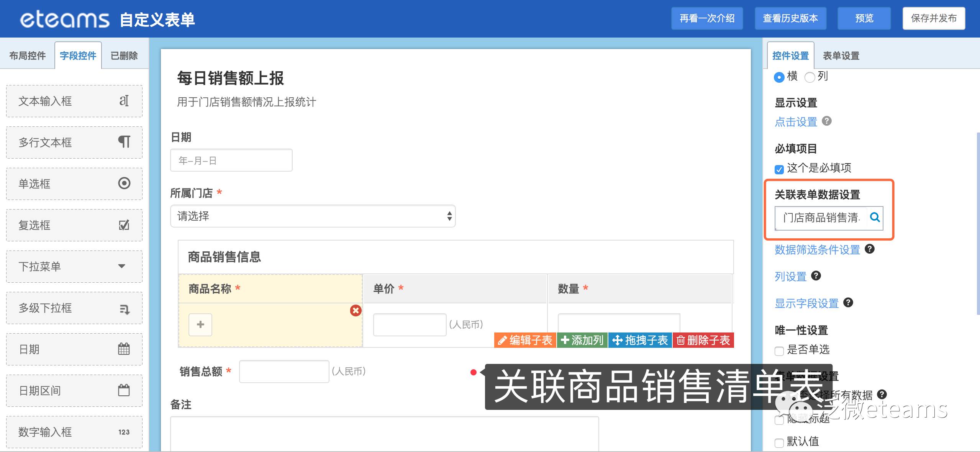Click question mark icon next to 列设置
The width and height of the screenshot is (980, 452).
coord(816,276)
